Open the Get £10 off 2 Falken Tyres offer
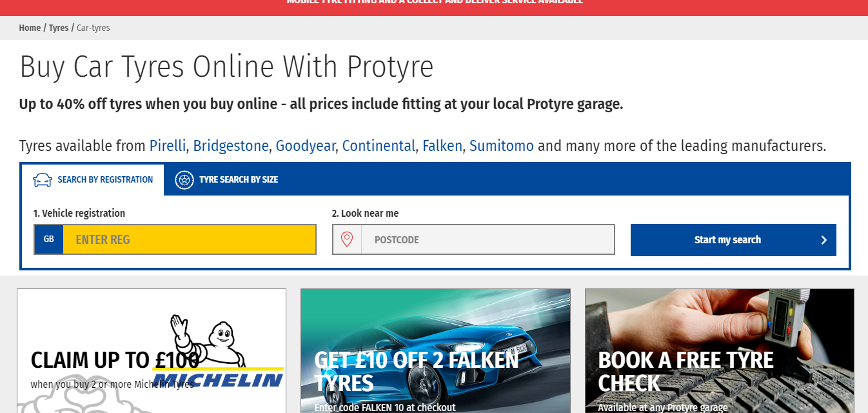Viewport: 868px width, 413px height. [435, 351]
